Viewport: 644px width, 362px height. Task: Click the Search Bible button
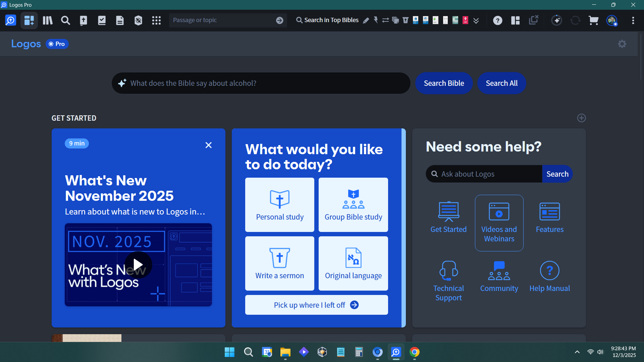point(444,83)
